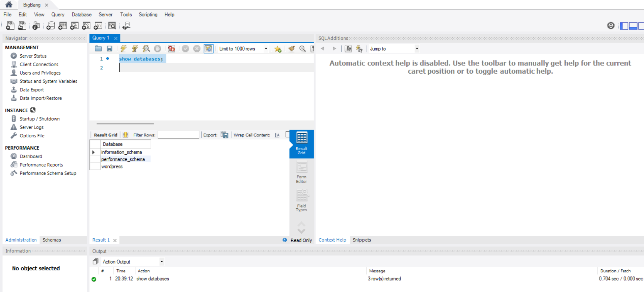Select the wordpress row in results
This screenshot has width=644, height=292.
click(x=112, y=167)
